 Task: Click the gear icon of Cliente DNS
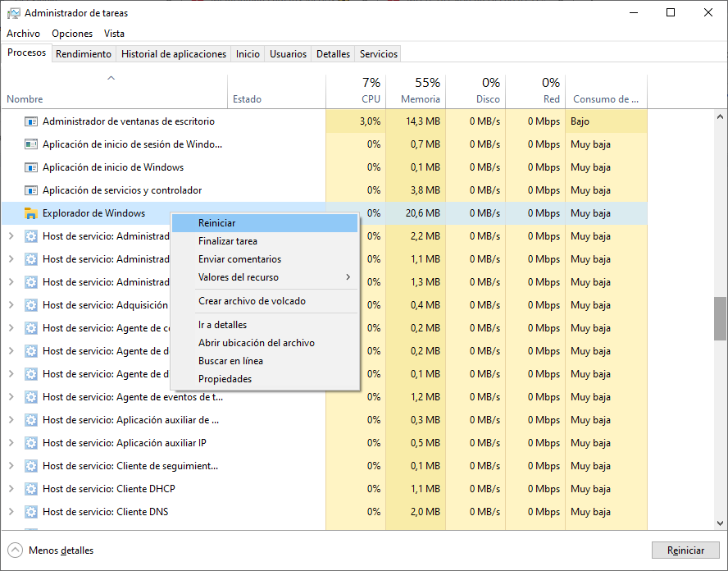[x=30, y=512]
